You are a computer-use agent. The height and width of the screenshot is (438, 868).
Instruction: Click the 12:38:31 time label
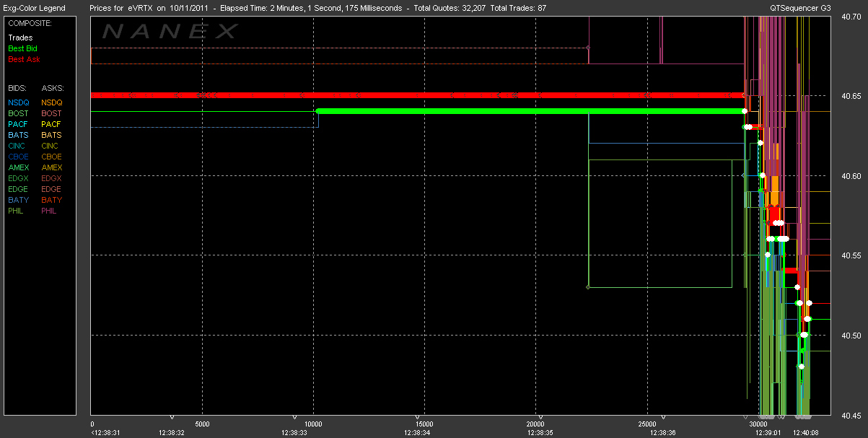[105, 432]
